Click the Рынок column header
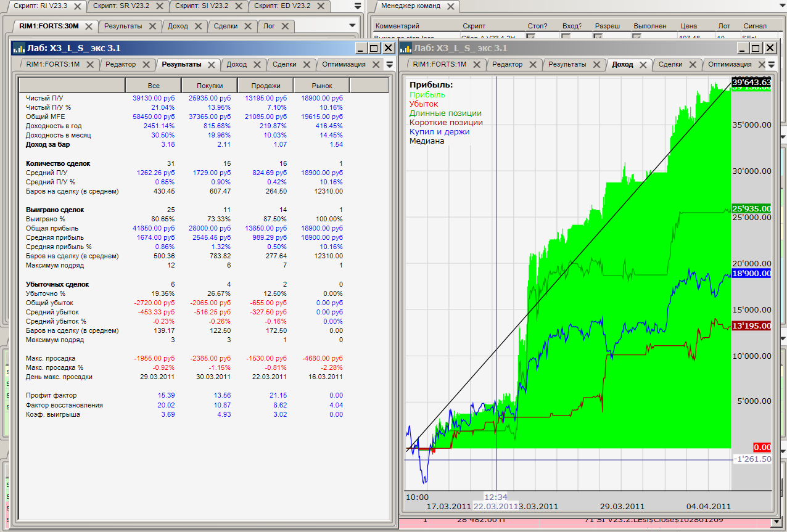The image size is (787, 532). click(x=322, y=86)
